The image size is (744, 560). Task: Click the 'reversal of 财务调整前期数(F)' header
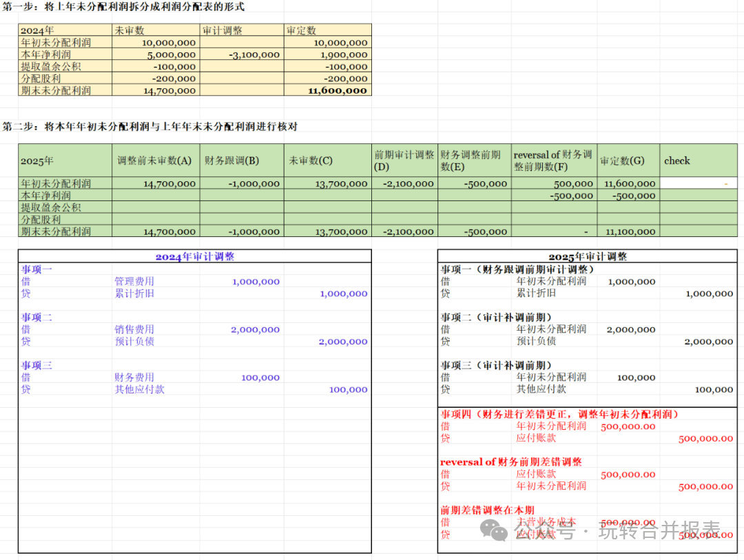pyautogui.click(x=553, y=160)
